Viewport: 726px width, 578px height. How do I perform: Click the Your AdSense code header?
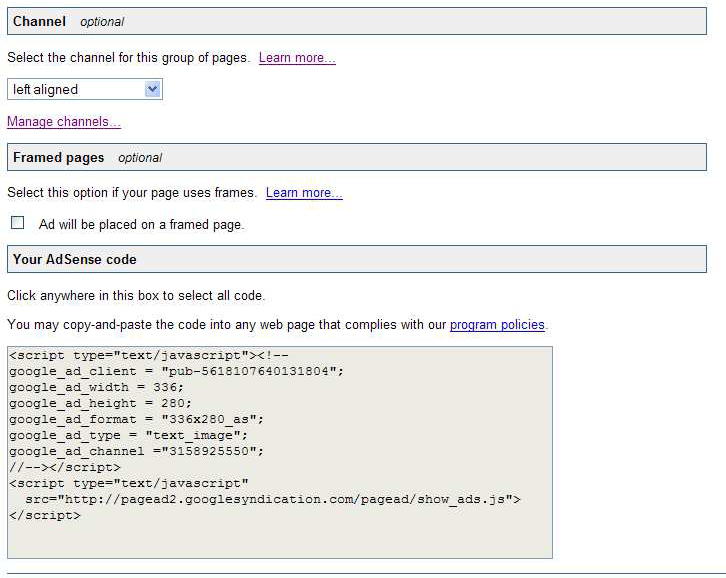tap(75, 259)
